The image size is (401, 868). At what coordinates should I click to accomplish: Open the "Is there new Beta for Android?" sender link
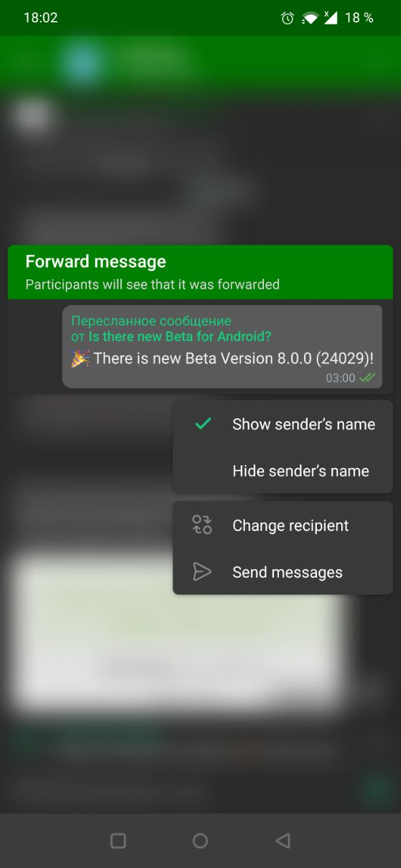(180, 336)
